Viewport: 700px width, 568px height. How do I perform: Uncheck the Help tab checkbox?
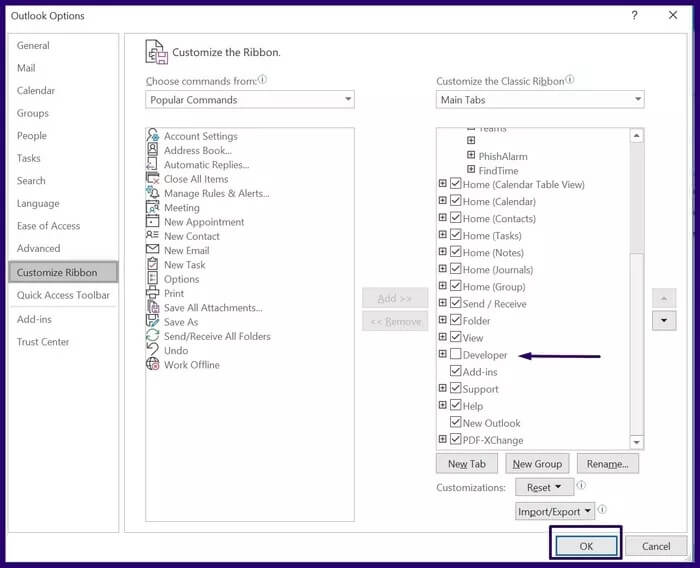click(x=455, y=405)
